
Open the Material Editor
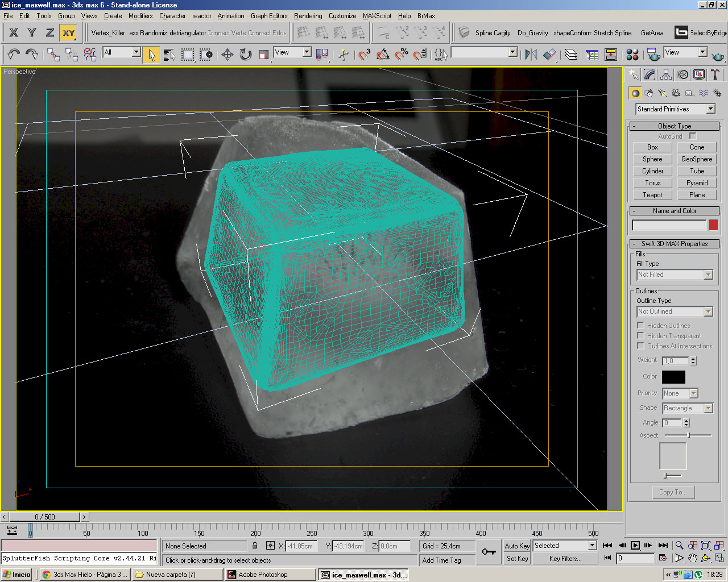point(632,55)
